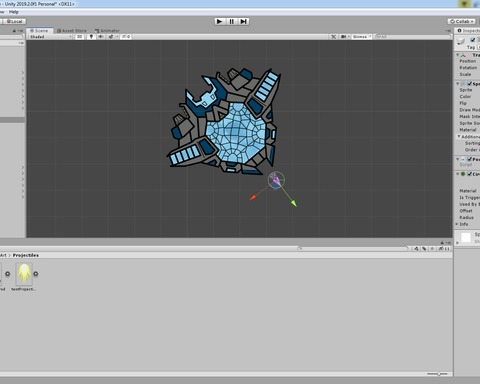The height and width of the screenshot is (384, 480).
Task: Click the script component icon
Action: point(463,159)
